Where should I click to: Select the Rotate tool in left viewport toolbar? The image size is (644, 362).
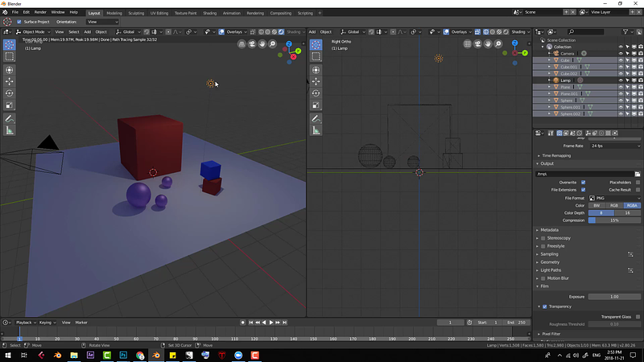pyautogui.click(x=9, y=93)
